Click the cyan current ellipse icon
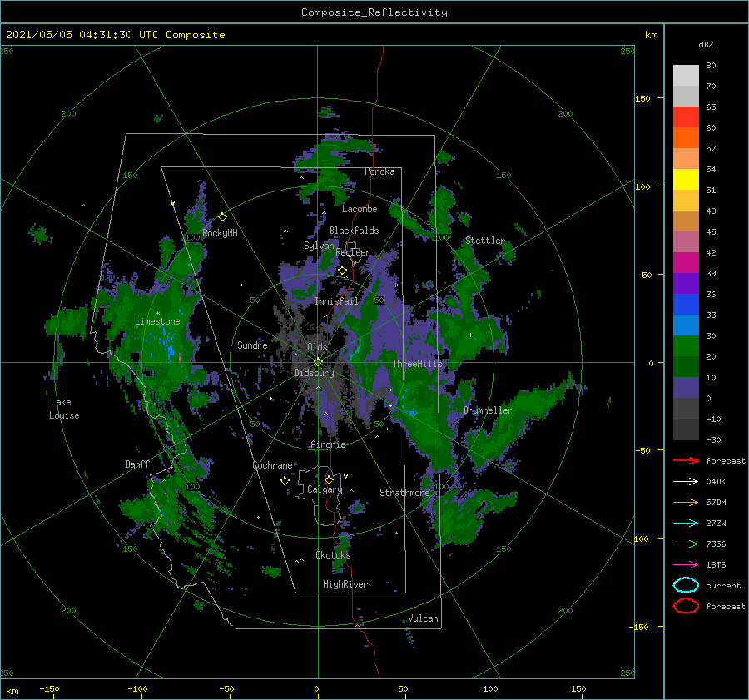The width and height of the screenshot is (749, 700). [686, 585]
